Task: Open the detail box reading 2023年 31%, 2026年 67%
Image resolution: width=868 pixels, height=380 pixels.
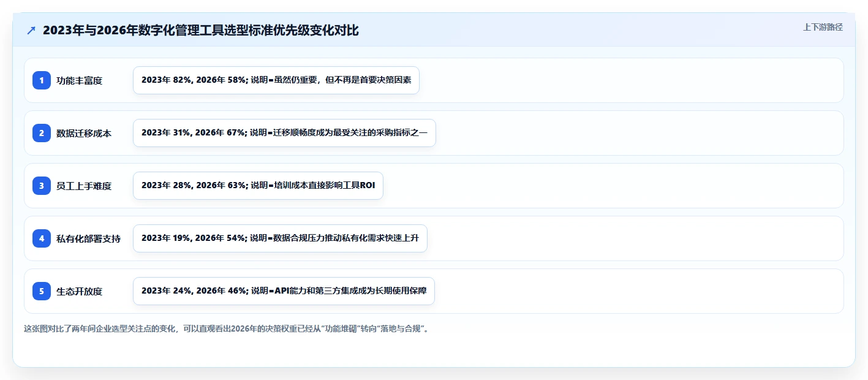Action: pos(284,133)
